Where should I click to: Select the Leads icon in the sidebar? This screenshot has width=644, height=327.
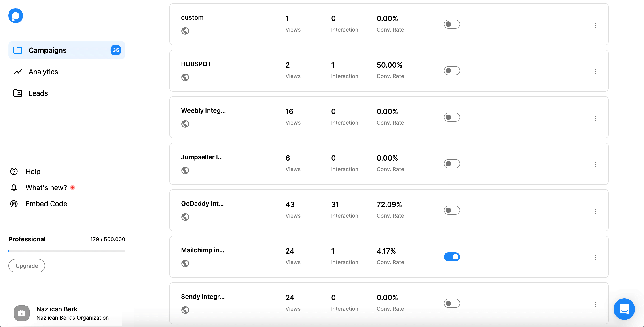point(18,93)
